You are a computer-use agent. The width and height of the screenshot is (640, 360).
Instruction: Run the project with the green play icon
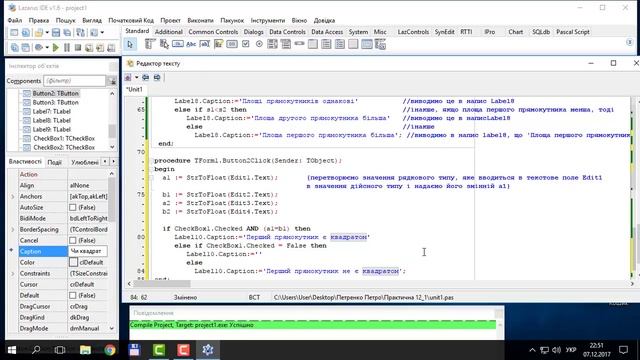click(x=56, y=48)
